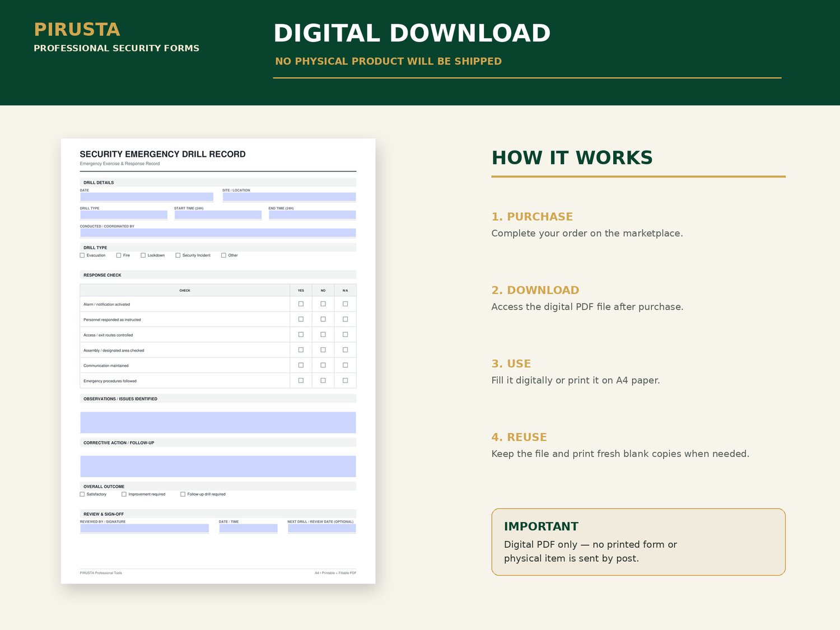Screen dimensions: 840x630
Task: Click the 'Security Emergency Drill Record' form title
Action: point(162,154)
